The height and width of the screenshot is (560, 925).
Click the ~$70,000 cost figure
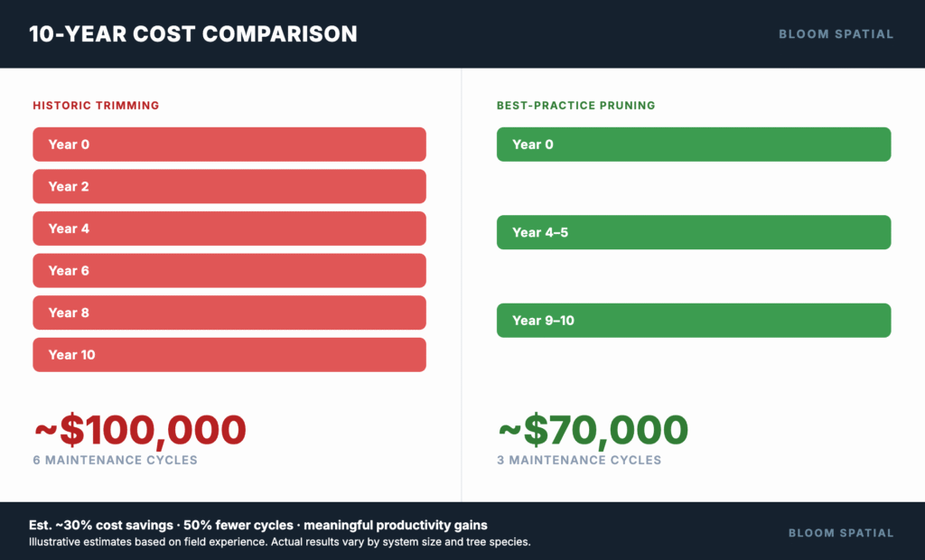[x=593, y=430]
